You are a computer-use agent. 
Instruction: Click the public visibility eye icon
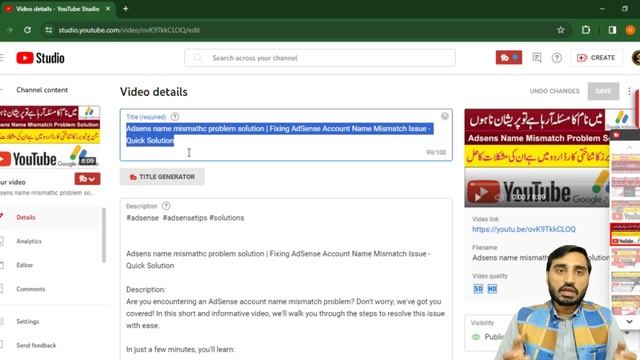click(476, 337)
